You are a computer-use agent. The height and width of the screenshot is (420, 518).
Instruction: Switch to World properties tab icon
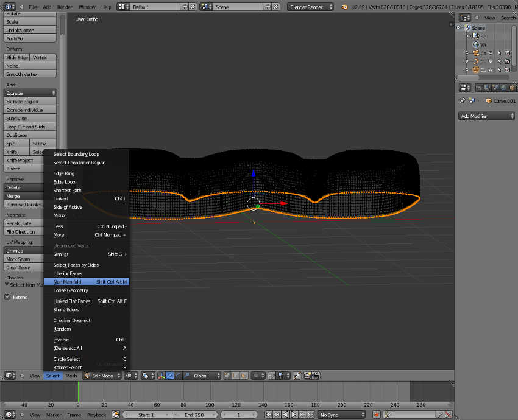click(503, 88)
